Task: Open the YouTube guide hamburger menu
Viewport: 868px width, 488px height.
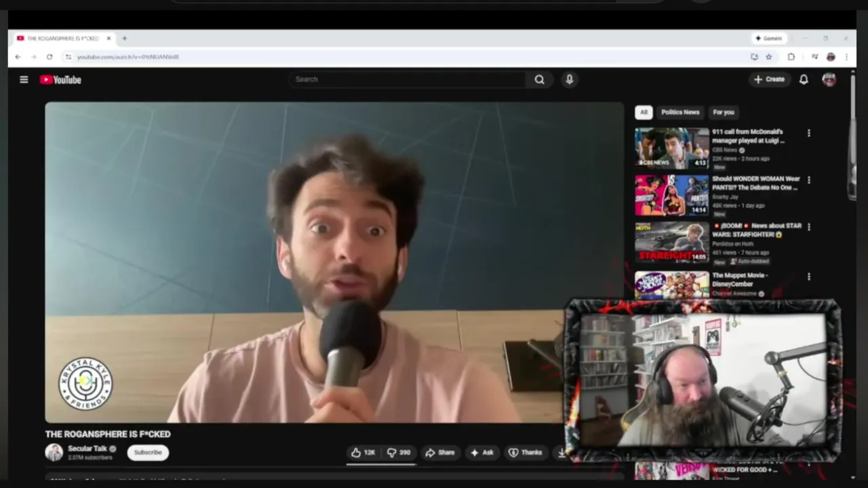Action: click(x=24, y=79)
